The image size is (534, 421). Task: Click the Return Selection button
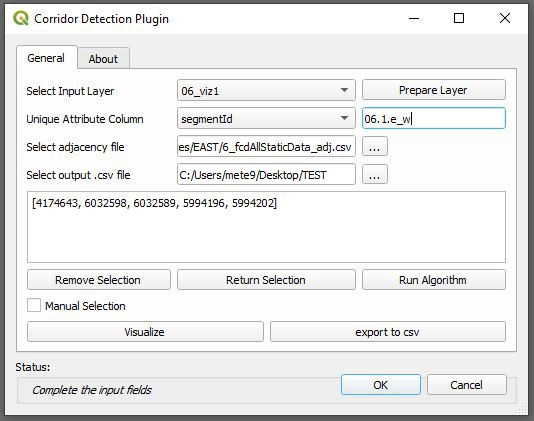(266, 280)
